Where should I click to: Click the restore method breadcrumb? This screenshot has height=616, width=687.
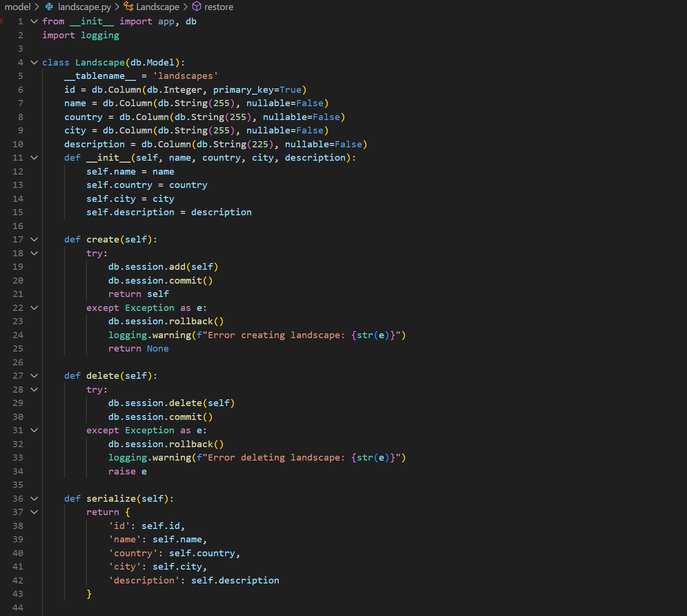coord(219,7)
